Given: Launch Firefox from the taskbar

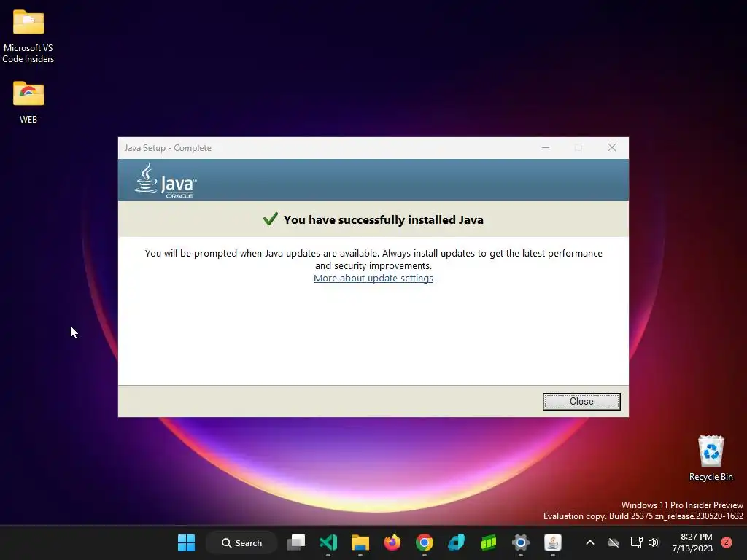Looking at the screenshot, I should point(392,542).
